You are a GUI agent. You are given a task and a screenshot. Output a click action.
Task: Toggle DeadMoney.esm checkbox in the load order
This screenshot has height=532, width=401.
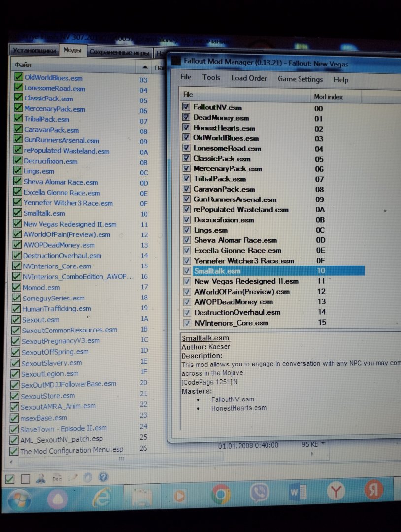[x=186, y=117]
